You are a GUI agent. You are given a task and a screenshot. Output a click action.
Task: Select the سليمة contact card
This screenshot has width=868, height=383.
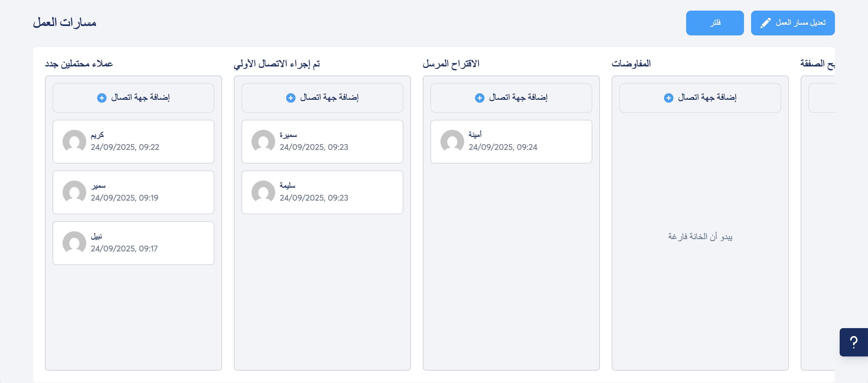click(x=322, y=192)
